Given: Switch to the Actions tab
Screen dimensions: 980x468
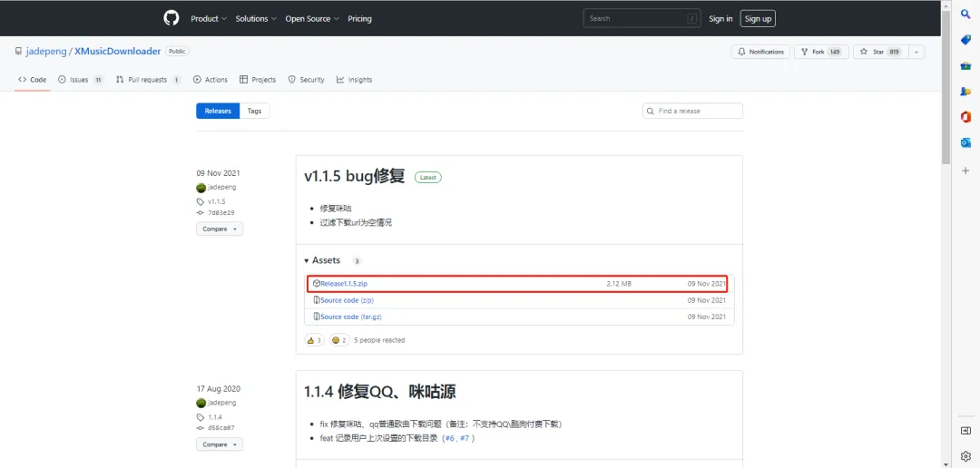Looking at the screenshot, I should tap(211, 80).
